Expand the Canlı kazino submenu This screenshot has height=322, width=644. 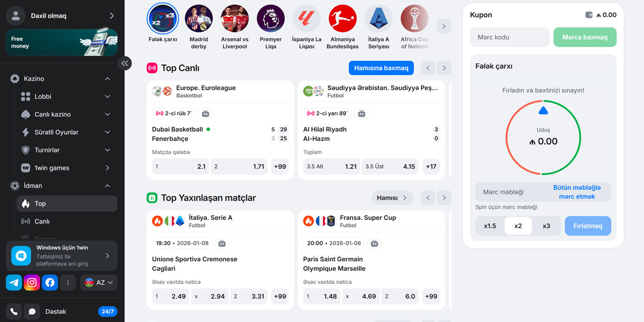pos(107,114)
